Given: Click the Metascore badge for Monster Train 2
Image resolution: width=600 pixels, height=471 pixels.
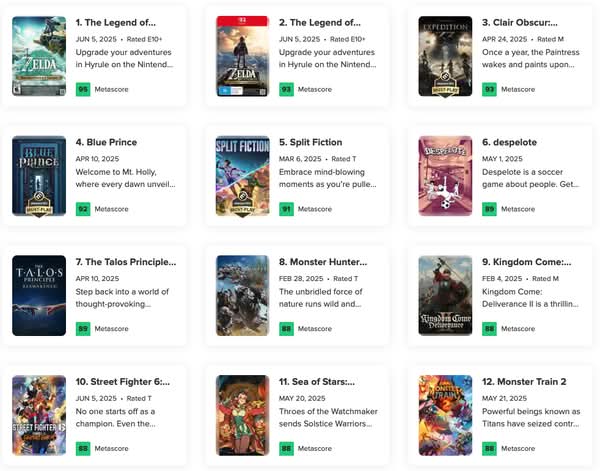Looking at the screenshot, I should (x=489, y=448).
